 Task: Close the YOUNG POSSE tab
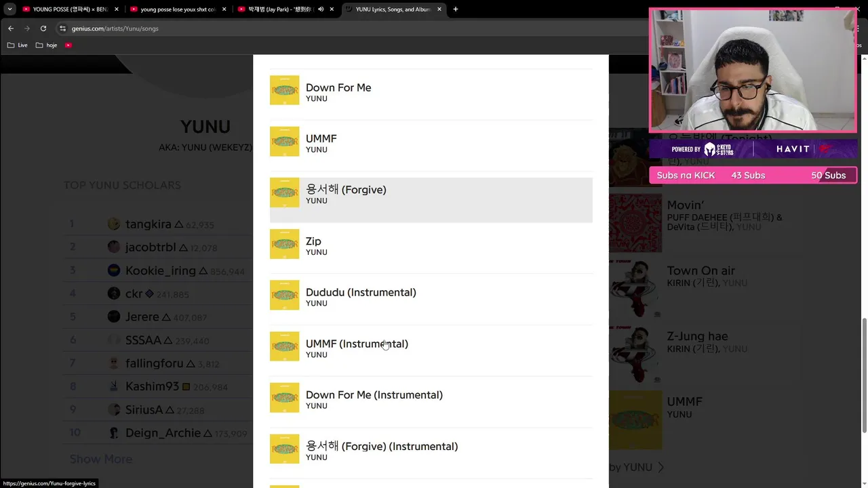coord(117,9)
